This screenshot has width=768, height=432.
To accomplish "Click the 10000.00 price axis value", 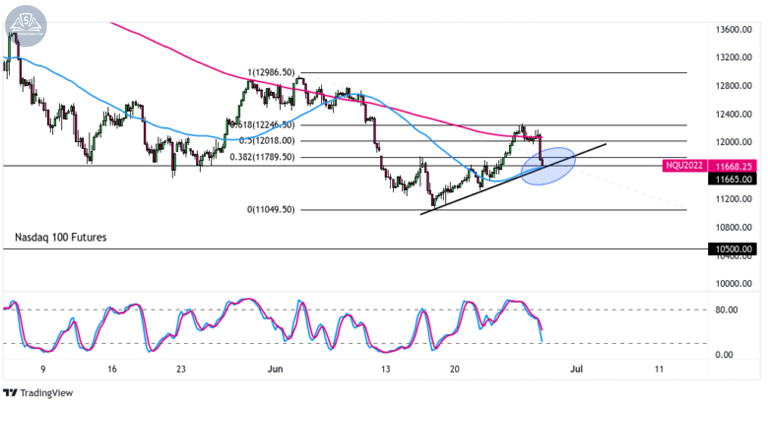I will pyautogui.click(x=733, y=284).
